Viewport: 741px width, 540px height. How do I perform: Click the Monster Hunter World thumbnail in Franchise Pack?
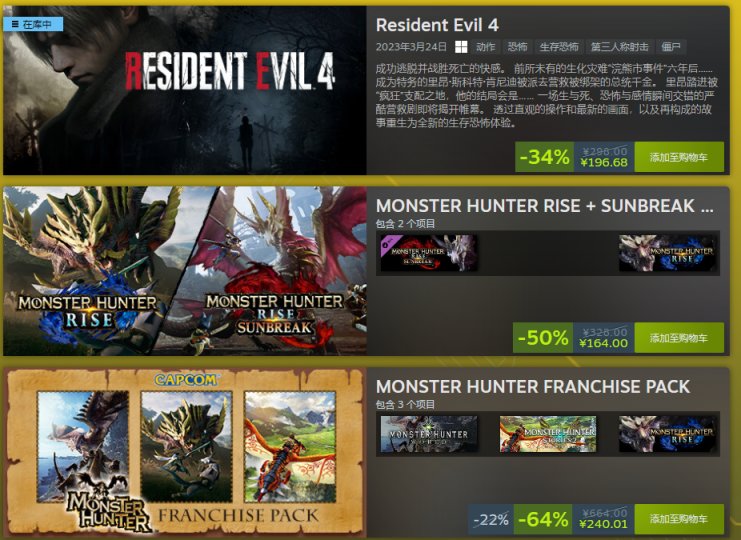[x=429, y=434]
